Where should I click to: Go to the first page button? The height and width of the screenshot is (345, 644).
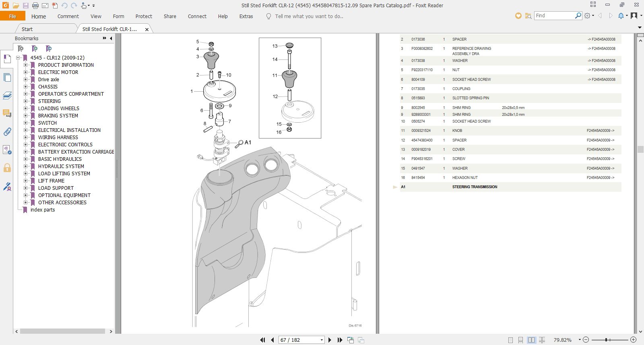262,340
